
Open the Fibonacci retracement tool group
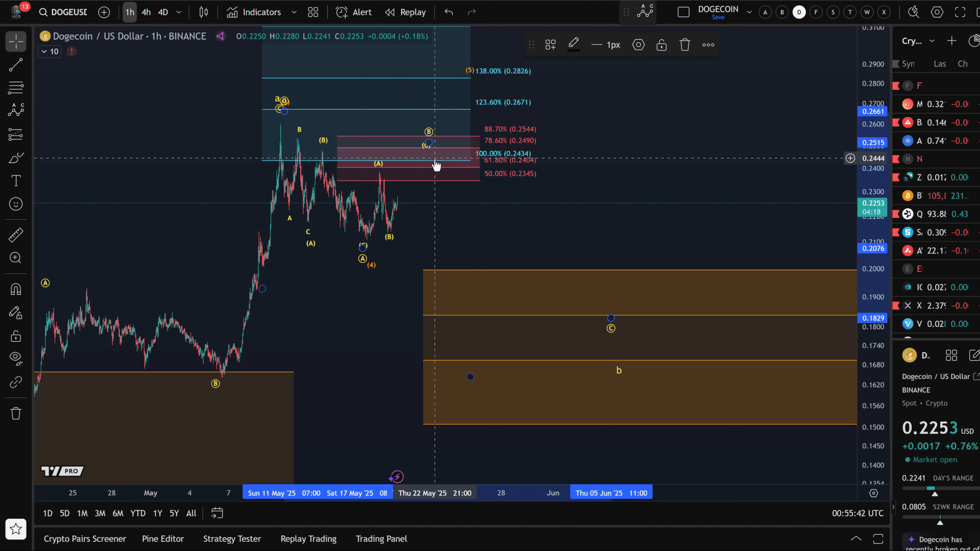[x=16, y=88]
